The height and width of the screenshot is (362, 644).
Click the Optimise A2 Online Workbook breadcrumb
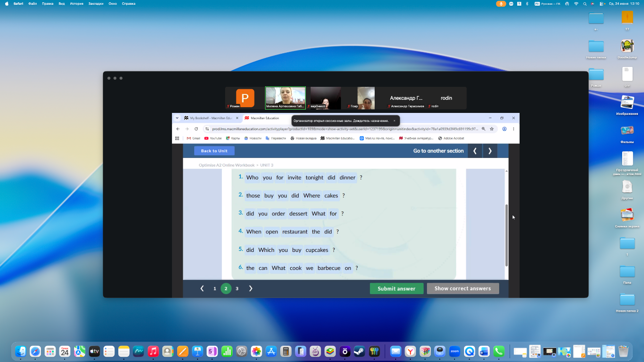227,165
